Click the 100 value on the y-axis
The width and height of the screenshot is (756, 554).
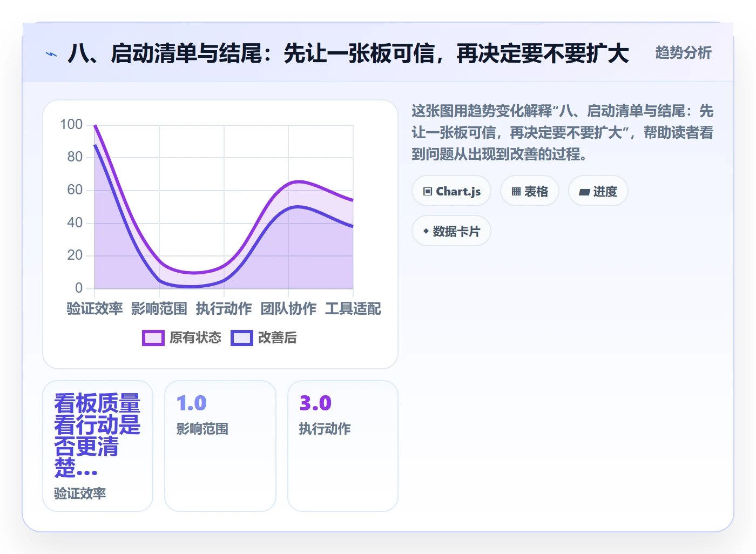tap(71, 125)
